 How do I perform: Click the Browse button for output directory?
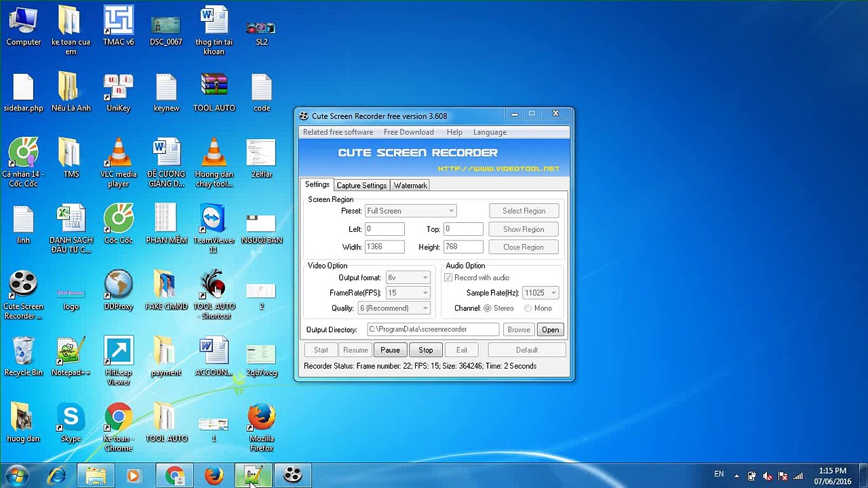(519, 330)
